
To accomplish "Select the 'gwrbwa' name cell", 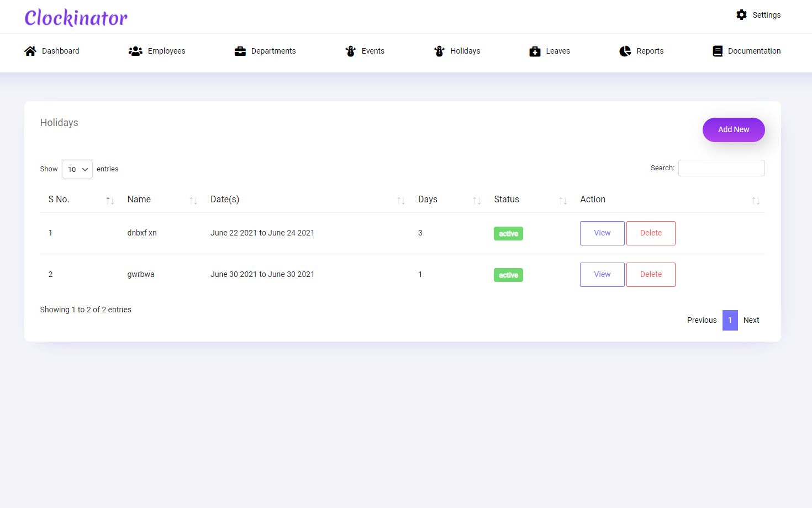I will coord(141,274).
